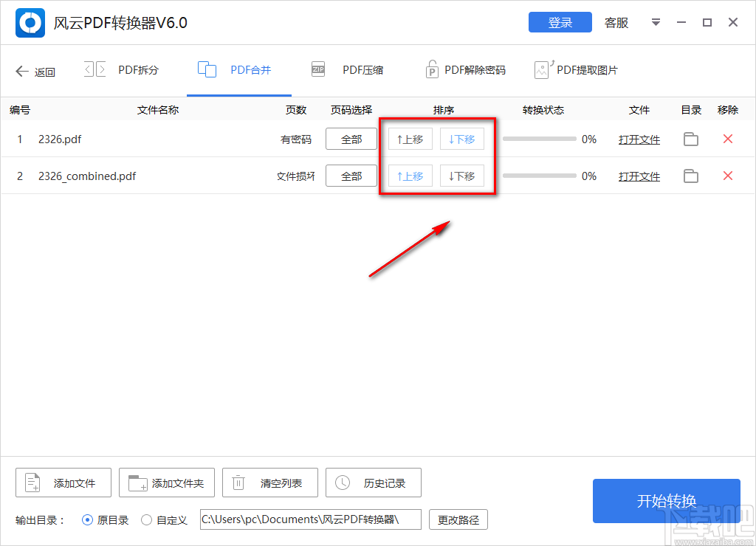Remove 2326_combined.pdf with the red X
The width and height of the screenshot is (756, 546).
click(728, 176)
